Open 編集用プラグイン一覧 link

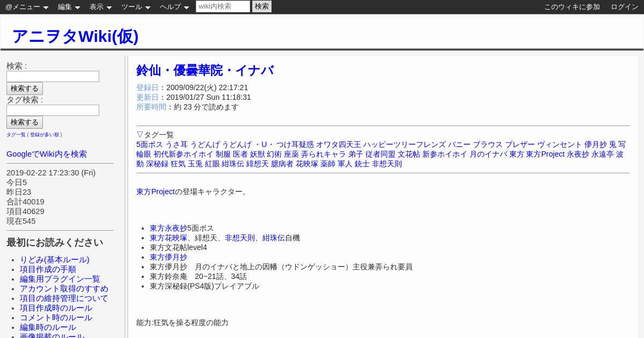point(60,279)
